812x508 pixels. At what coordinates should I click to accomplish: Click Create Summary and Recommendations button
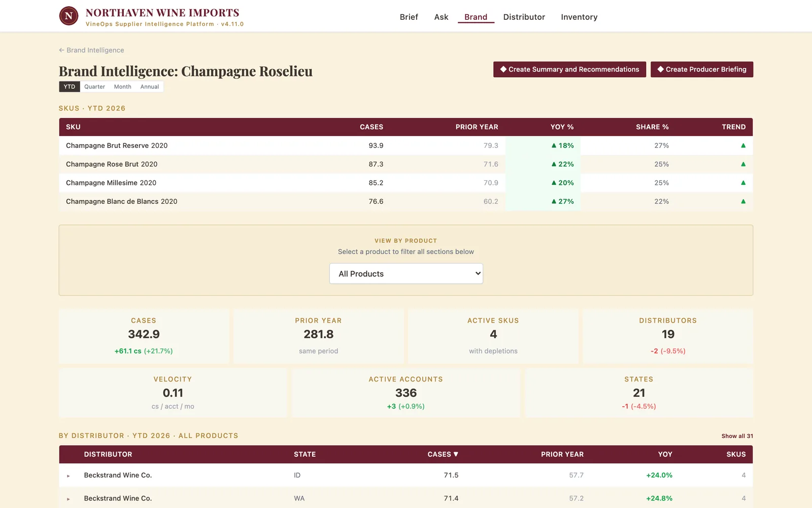tap(569, 70)
